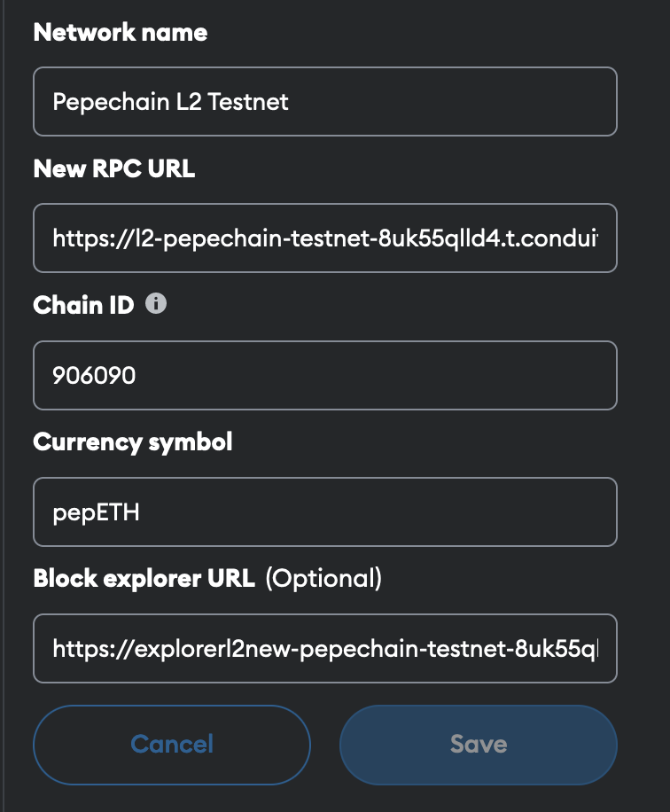Click the Currency symbol label

click(x=133, y=441)
